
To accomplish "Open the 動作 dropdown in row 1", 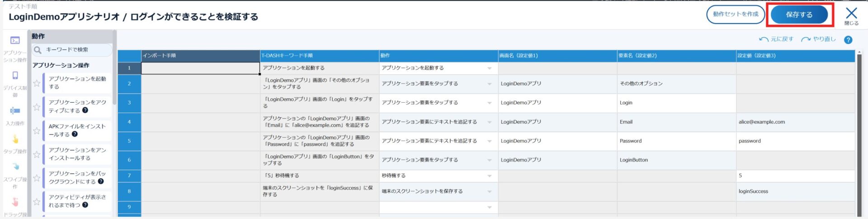I will tap(489, 68).
